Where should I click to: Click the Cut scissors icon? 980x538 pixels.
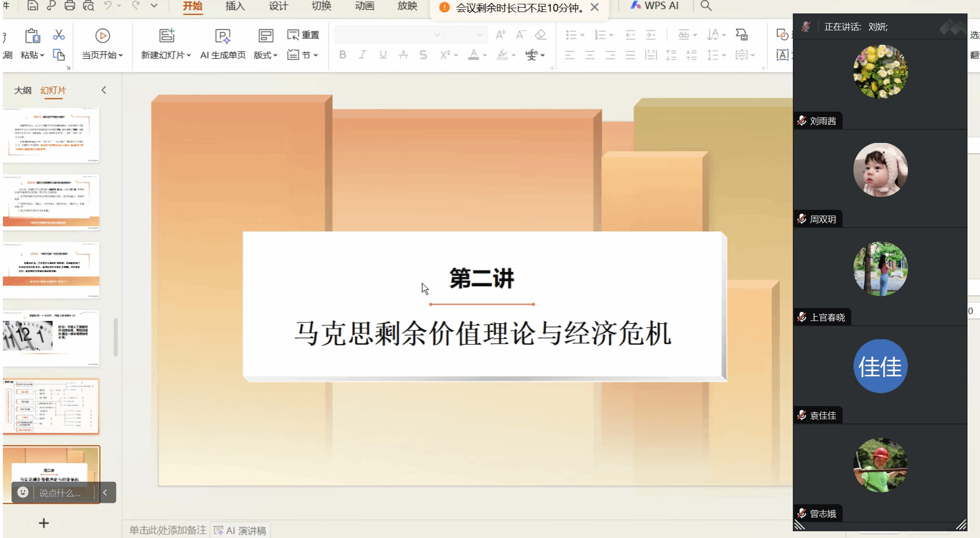[59, 35]
